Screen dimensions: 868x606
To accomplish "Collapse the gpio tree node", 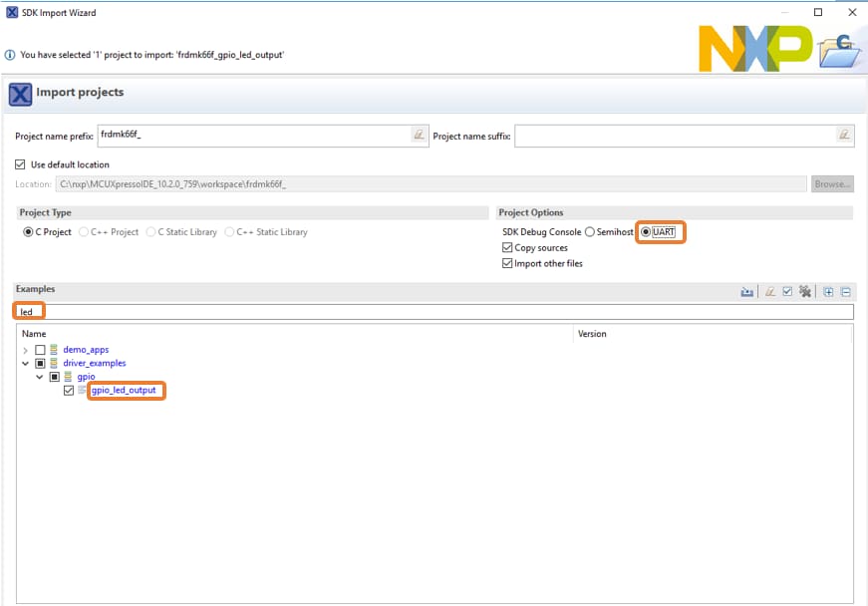I will tap(39, 377).
